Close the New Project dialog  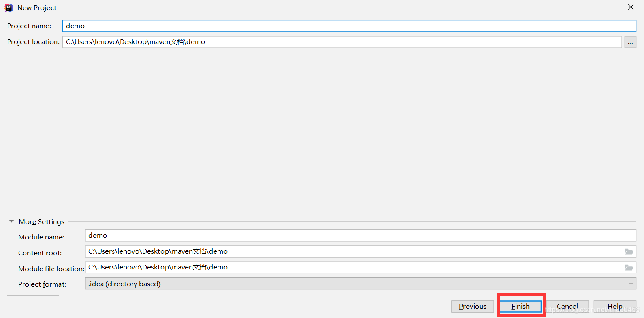click(x=631, y=7)
